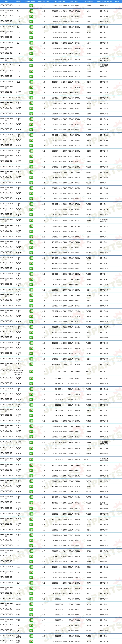Select the '10.2004 -> 12.2010' date cell
The image size is (122, 644).
click(59, 82)
